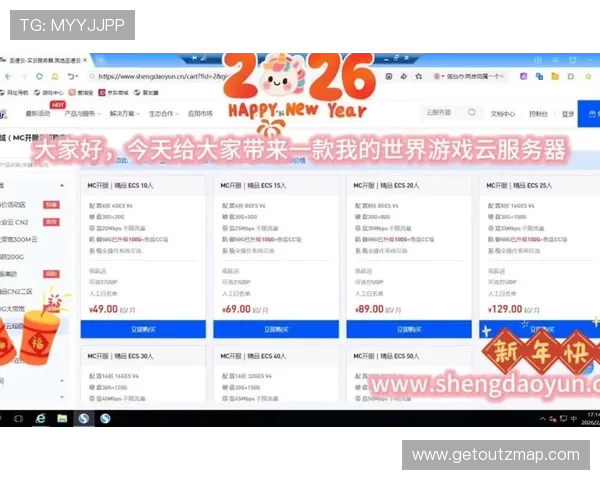Reload the page with the green refresh icon
Viewport: 600px width, 480px height.
point(39,77)
